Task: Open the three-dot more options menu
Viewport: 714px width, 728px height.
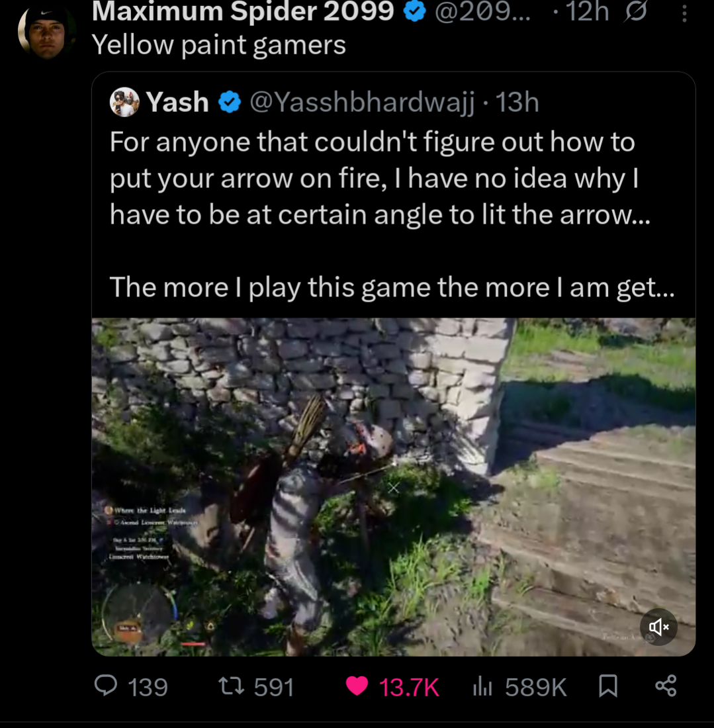Action: click(684, 13)
